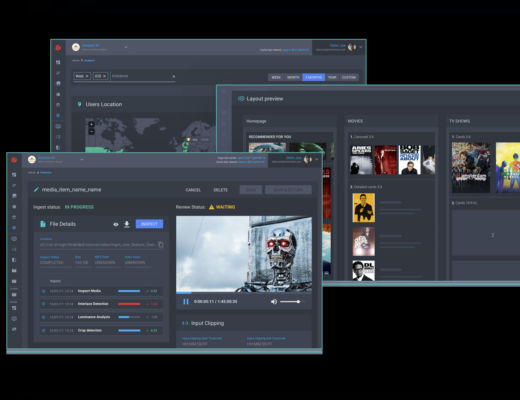The image size is (520, 400).
Task: Click the red logo in the media item window
Action: (x=14, y=160)
